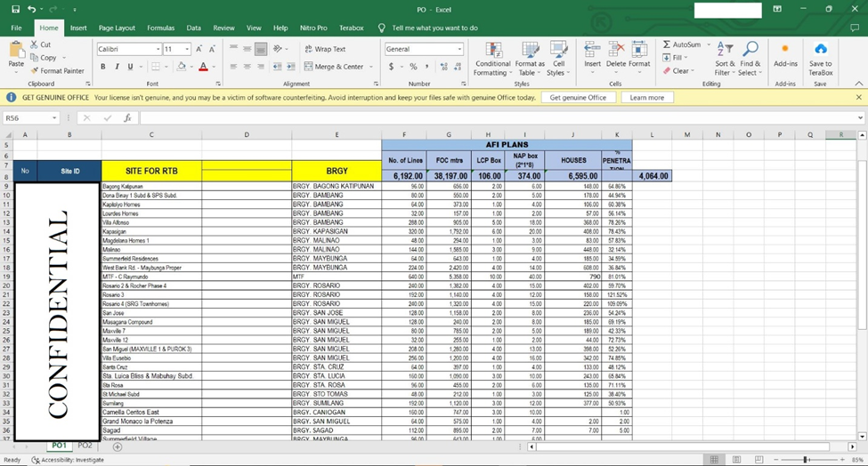The height and width of the screenshot is (466, 868).
Task: Open the General number format dropdown
Action: tap(459, 49)
